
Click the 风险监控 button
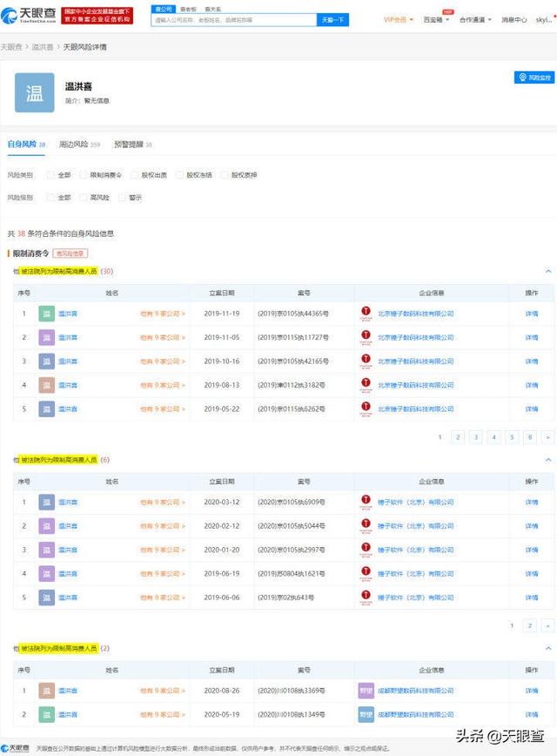pos(534,78)
